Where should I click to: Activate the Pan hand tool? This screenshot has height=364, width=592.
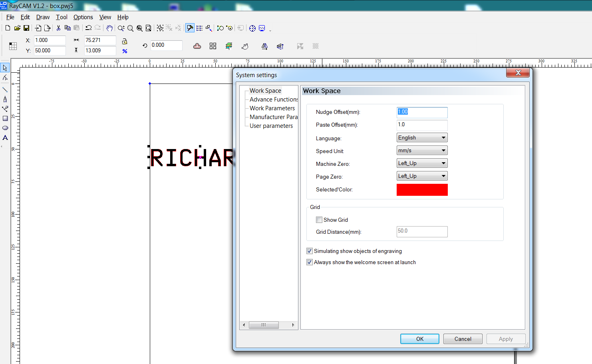coord(109,28)
